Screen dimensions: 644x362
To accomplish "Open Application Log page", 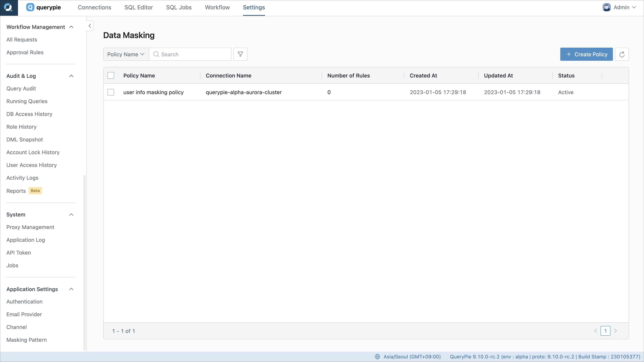I will point(26,240).
